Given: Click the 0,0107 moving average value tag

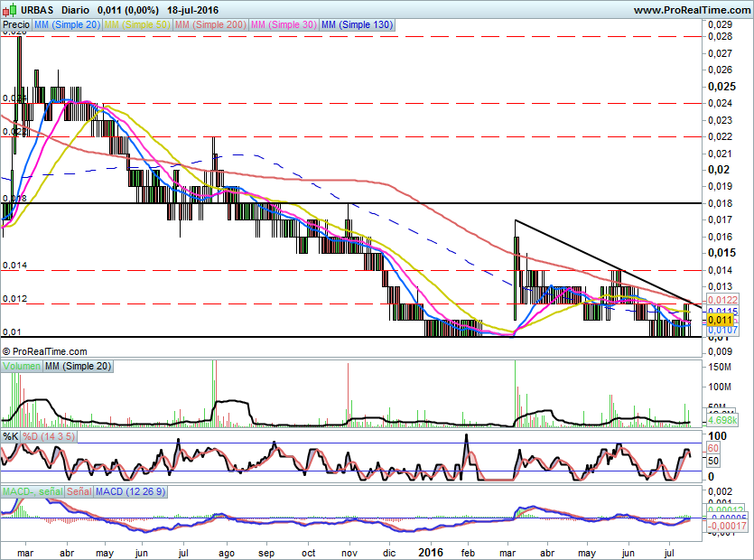Looking at the screenshot, I should click(x=722, y=331).
